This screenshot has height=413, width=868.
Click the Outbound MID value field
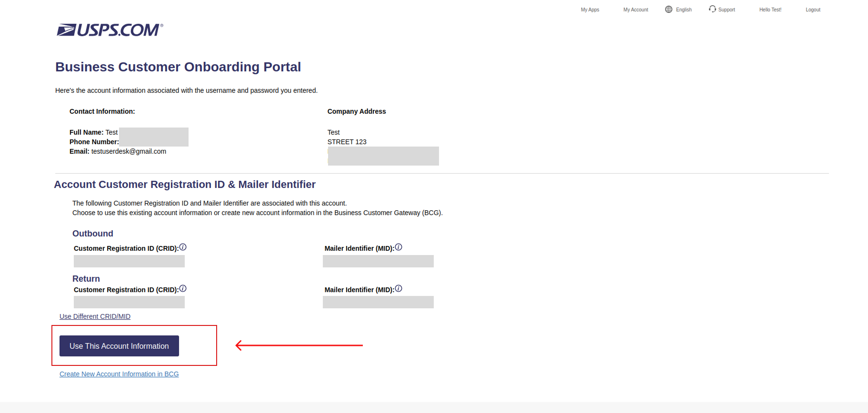378,261
